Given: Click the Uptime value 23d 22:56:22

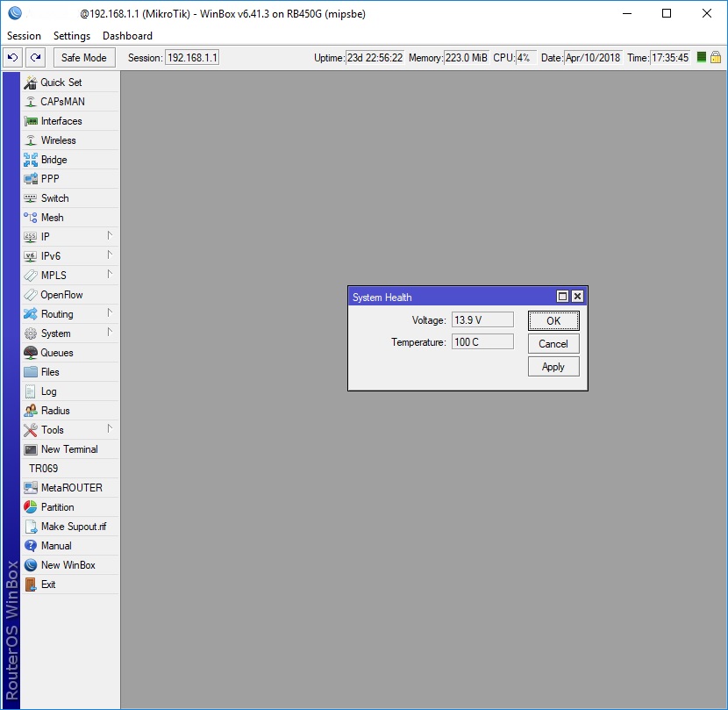Looking at the screenshot, I should point(375,58).
